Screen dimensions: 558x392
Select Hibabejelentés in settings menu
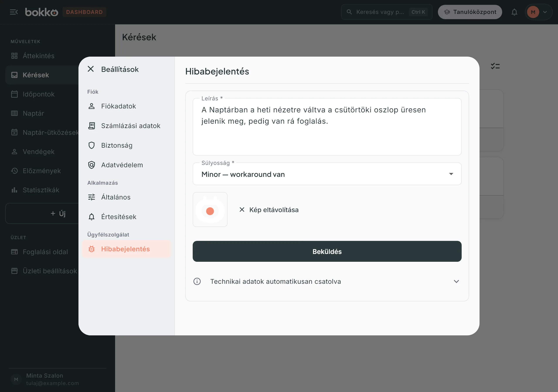126,249
